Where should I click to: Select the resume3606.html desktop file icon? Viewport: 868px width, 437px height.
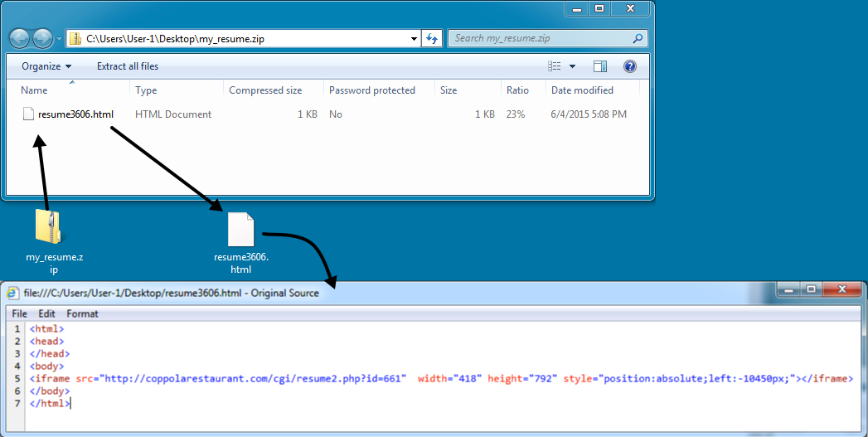coord(240,230)
